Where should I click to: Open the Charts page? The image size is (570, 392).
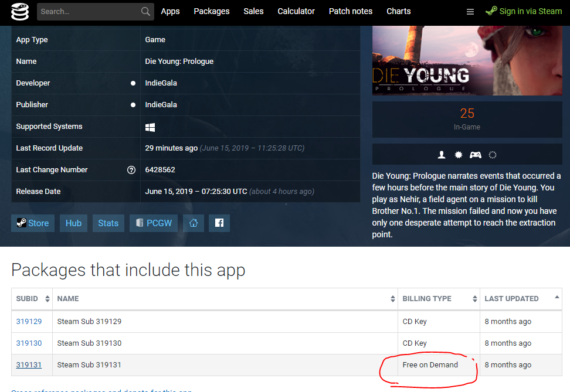click(398, 12)
